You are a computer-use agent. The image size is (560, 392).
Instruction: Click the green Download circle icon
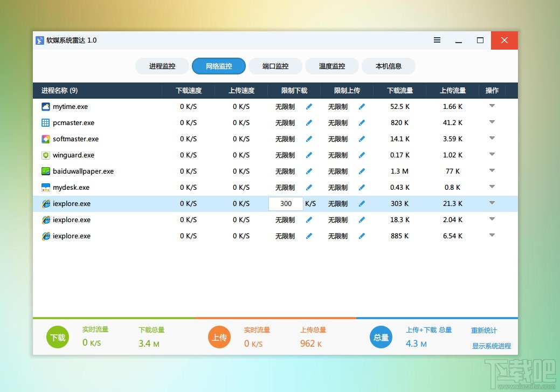(x=58, y=338)
